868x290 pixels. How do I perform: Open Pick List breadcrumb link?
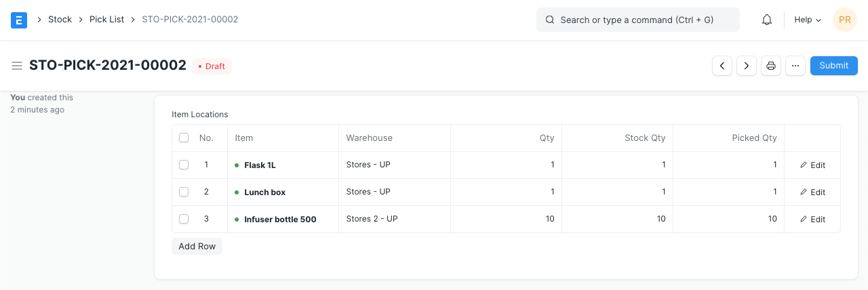point(106,20)
